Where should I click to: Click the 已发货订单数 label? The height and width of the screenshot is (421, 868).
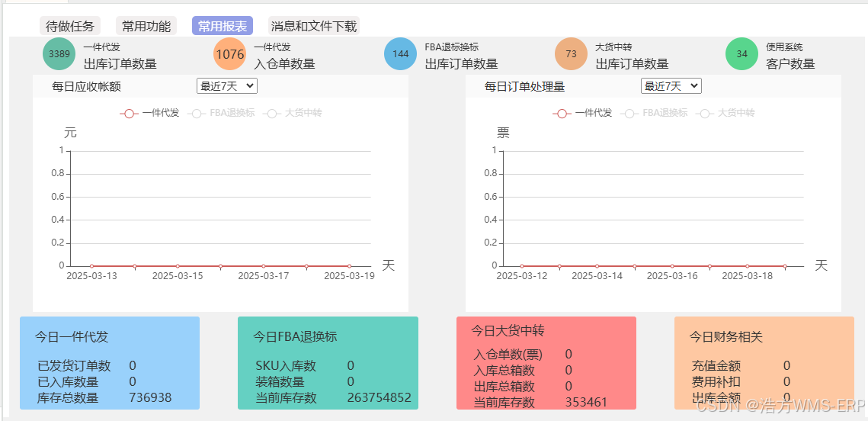(x=74, y=365)
